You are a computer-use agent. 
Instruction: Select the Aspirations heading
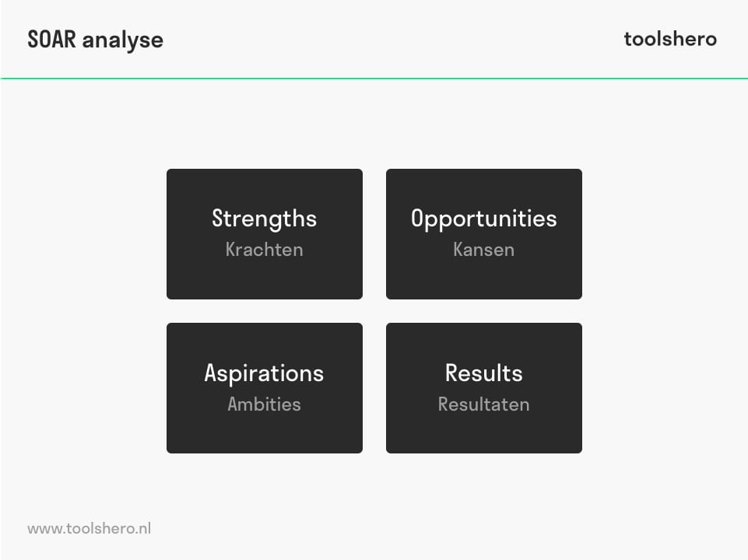click(x=264, y=373)
